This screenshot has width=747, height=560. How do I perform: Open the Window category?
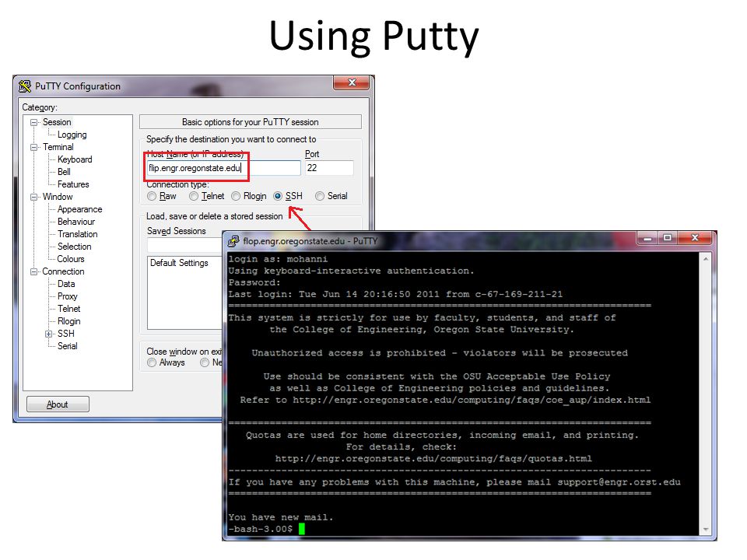[x=58, y=197]
